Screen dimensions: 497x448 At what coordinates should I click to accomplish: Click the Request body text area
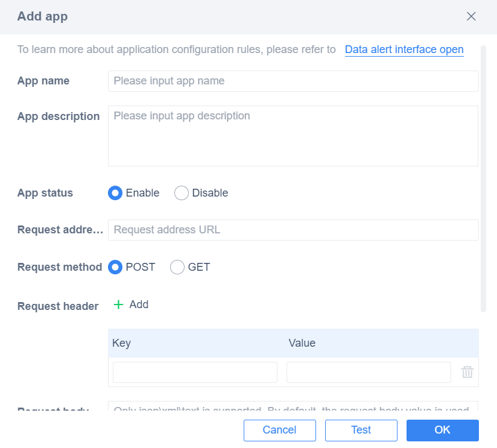click(293, 409)
